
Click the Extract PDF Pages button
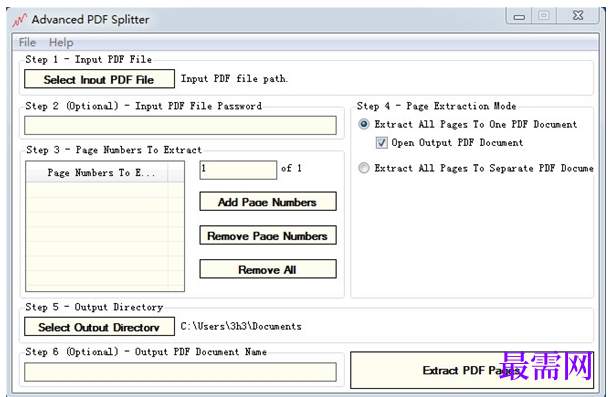pyautogui.click(x=471, y=370)
